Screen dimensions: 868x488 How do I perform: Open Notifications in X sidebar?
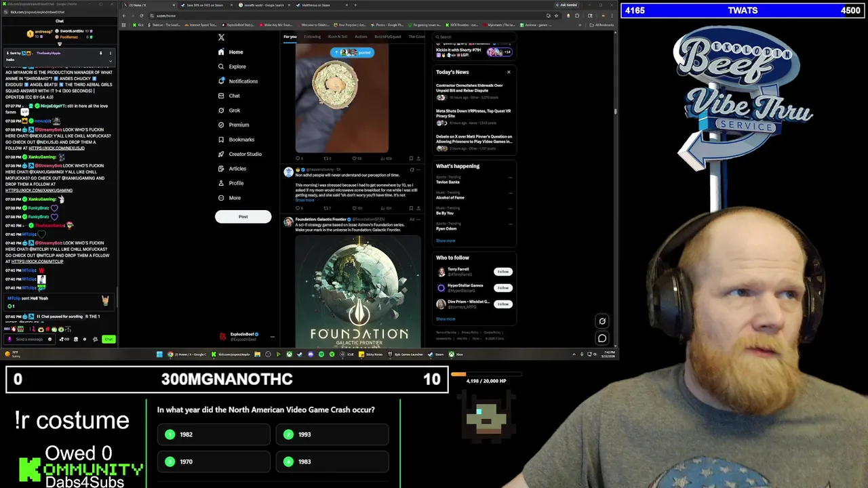(238, 81)
